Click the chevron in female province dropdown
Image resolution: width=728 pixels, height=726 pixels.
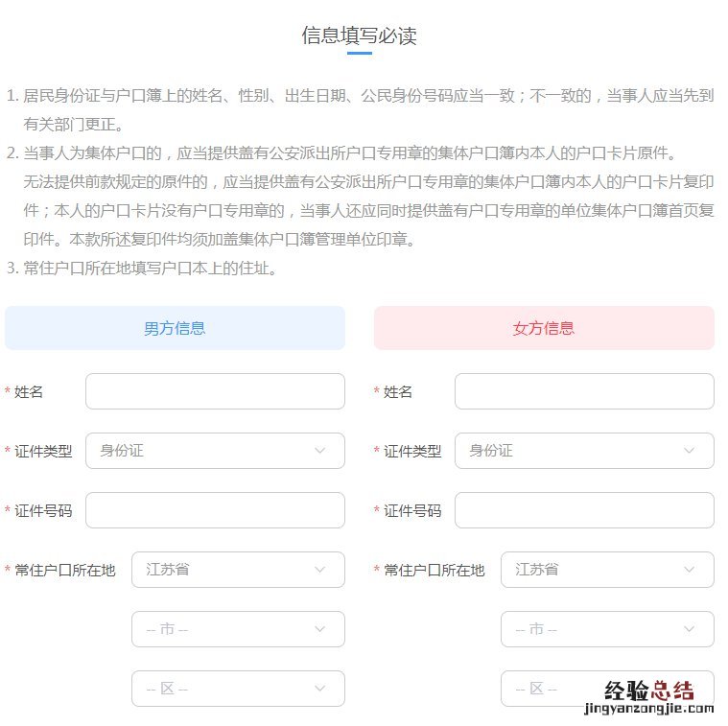coord(690,570)
